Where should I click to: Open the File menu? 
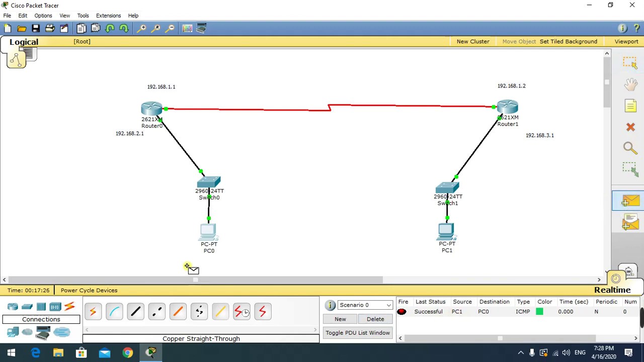7,16
